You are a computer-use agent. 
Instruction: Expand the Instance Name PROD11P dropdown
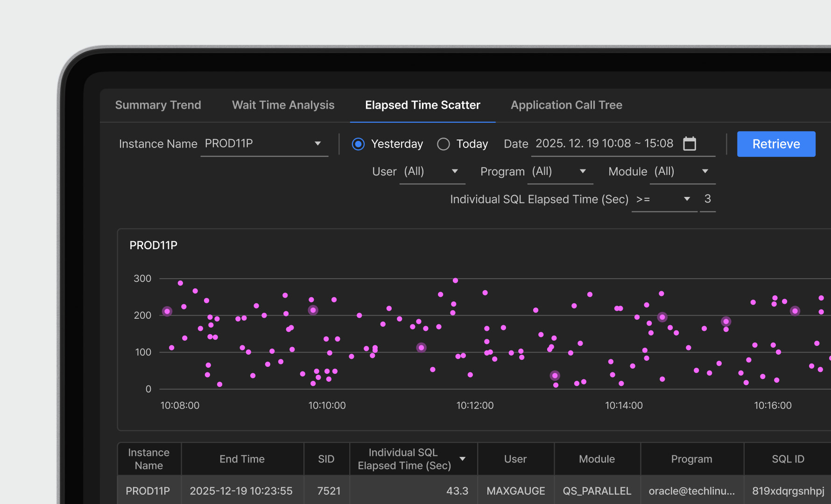point(317,144)
